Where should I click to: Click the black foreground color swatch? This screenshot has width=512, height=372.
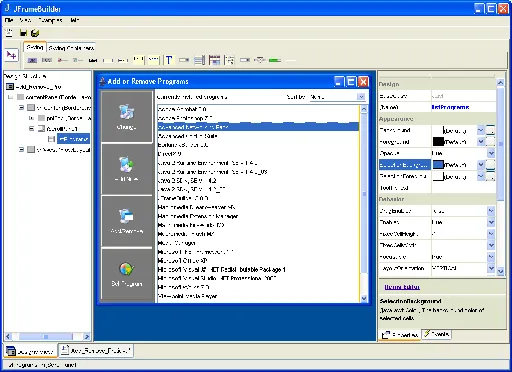(x=438, y=142)
